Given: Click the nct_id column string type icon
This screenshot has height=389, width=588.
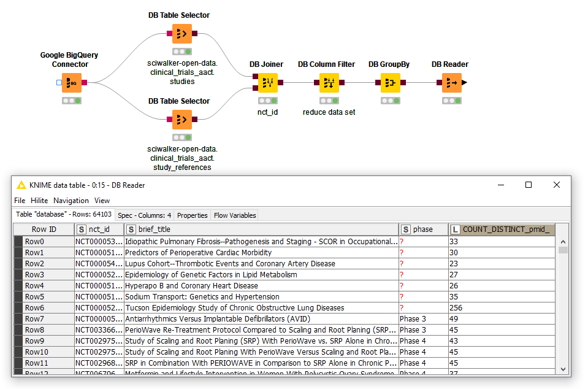Looking at the screenshot, I should [82, 229].
